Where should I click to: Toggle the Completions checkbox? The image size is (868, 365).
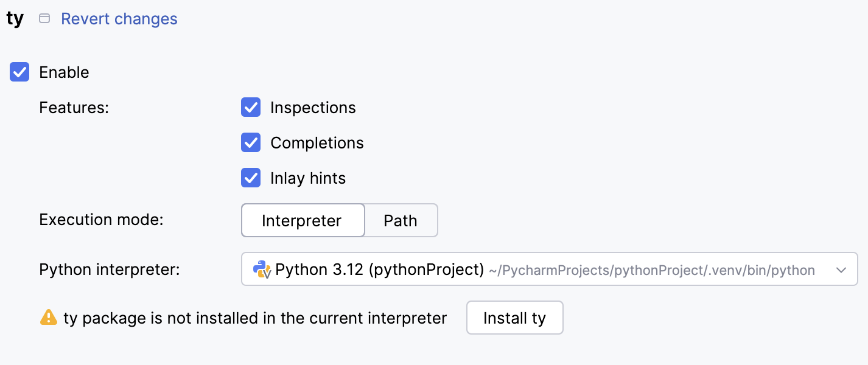click(251, 143)
